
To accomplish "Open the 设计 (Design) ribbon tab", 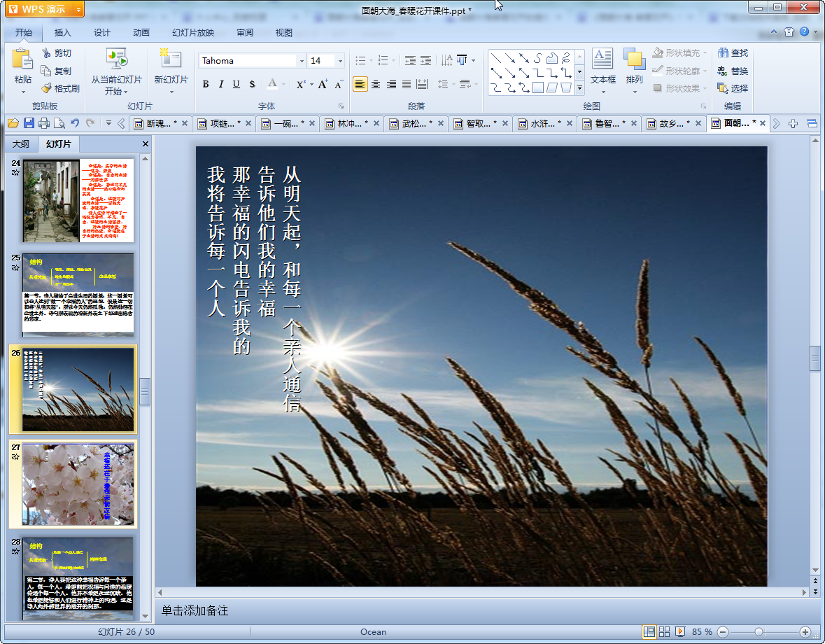I will pos(101,33).
